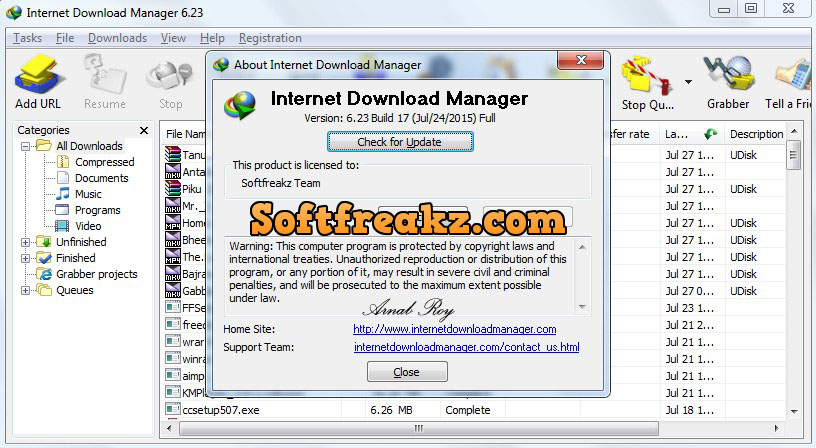Click download list scroll-up arrow
The width and height of the screenshot is (816, 448).
point(794,131)
